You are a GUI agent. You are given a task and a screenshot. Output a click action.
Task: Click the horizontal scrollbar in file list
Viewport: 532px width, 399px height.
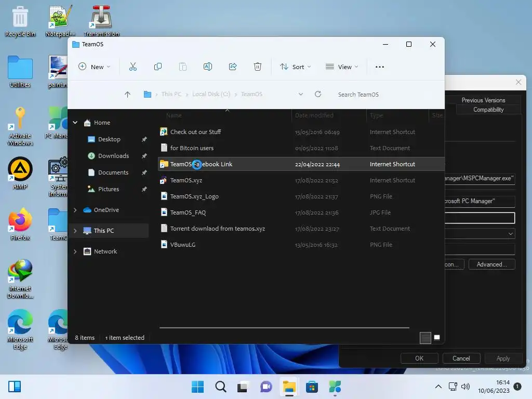[284, 328]
